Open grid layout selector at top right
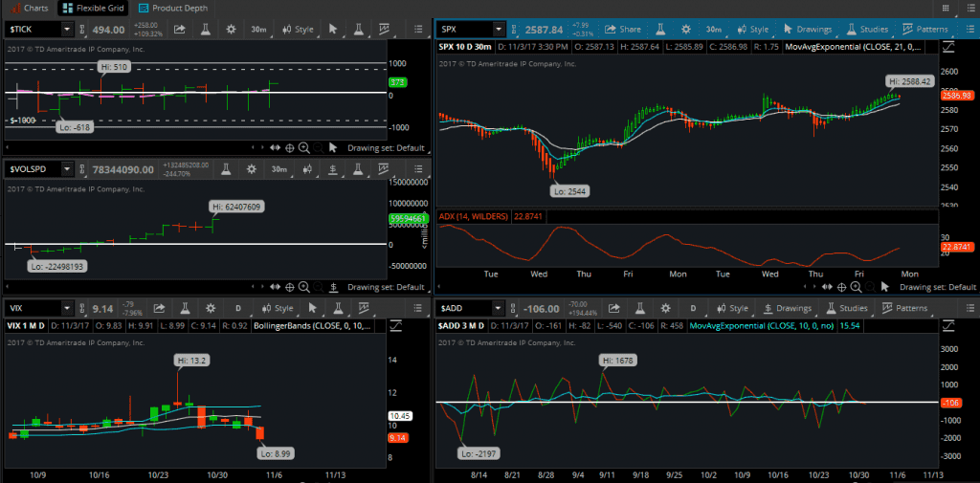 [945, 8]
